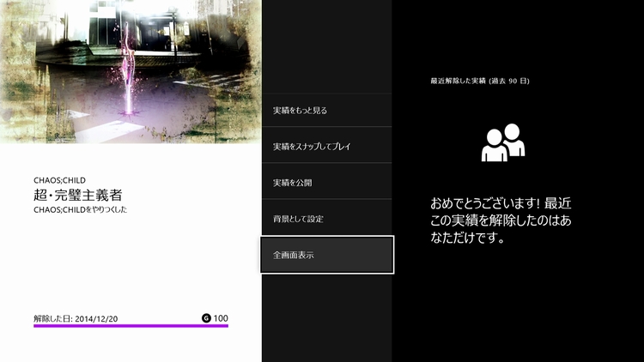Click heading 最近解除した実績 (過去 90 日)
Image resolution: width=644 pixels, height=362 pixels.
[x=480, y=81]
